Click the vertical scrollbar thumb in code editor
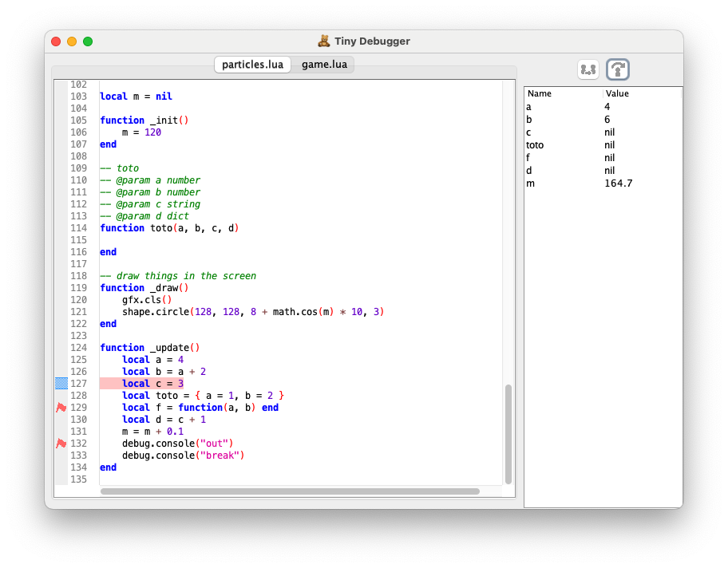Viewport: 728px width, 568px height. tap(508, 434)
